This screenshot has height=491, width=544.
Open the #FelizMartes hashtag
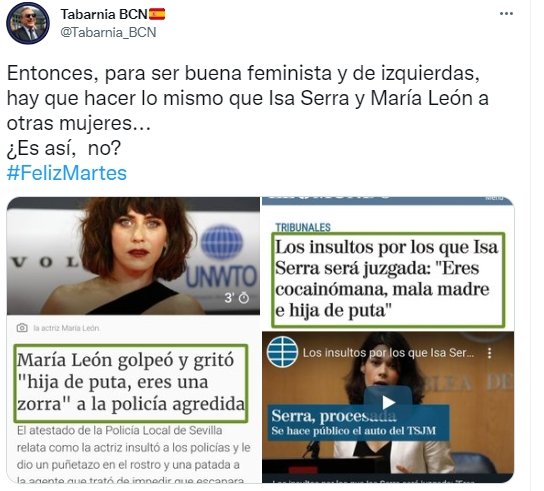(x=67, y=173)
